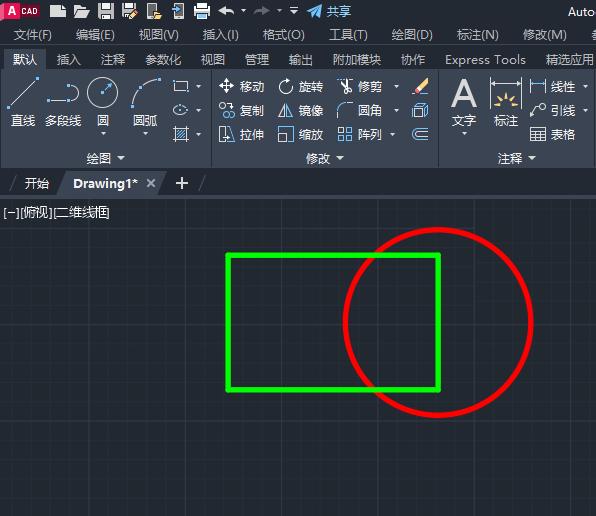Select the Arc (圆弧) tool icon
Image resolution: width=596 pixels, height=516 pixels.
146,93
